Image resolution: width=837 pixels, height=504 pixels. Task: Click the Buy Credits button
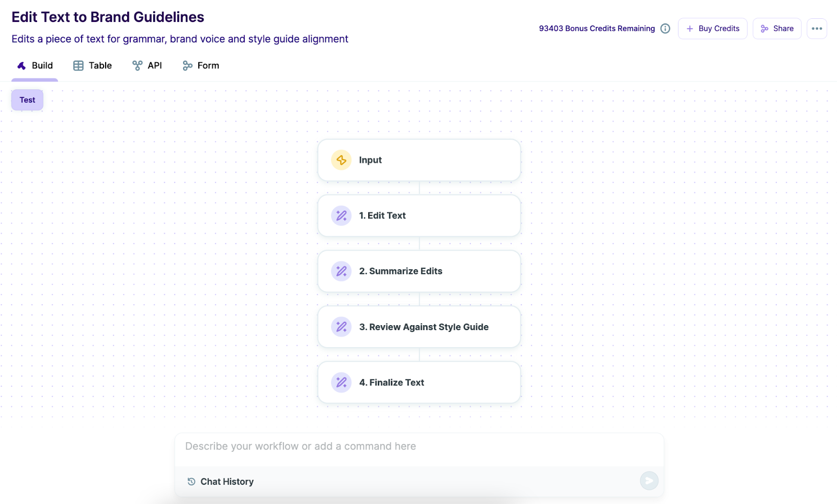pyautogui.click(x=712, y=28)
